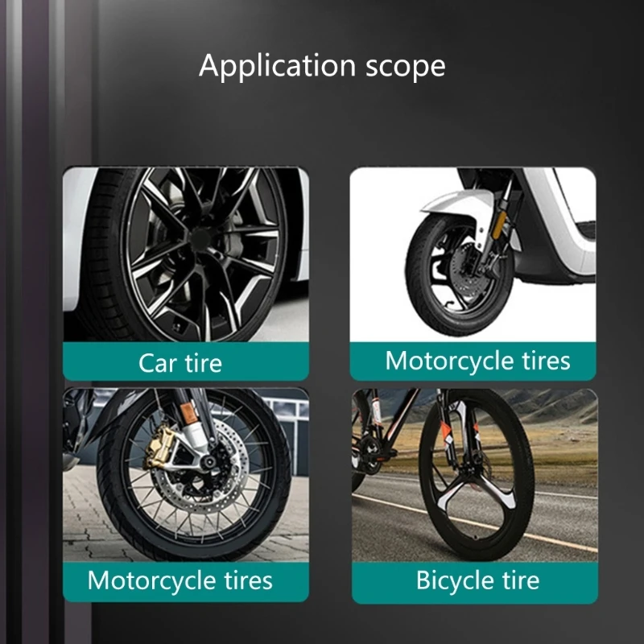This screenshot has width=644, height=644.
Task: Click Motorcycle tires label under the spoked wheel
Action: tap(180, 580)
